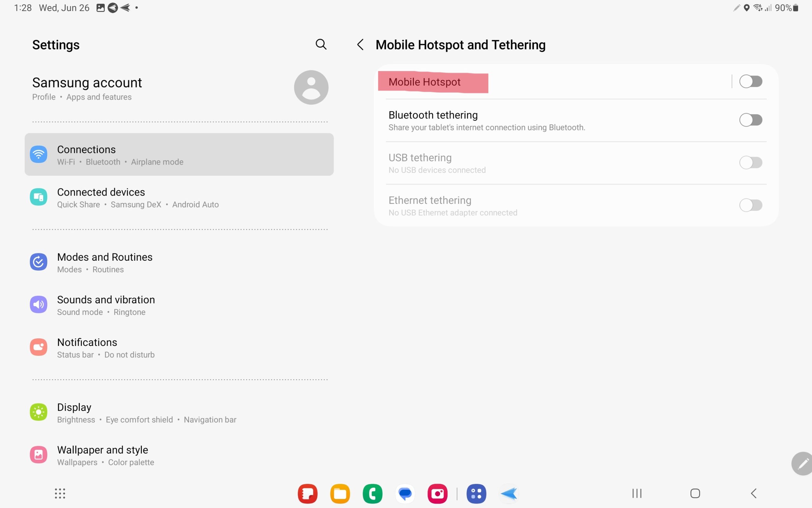The height and width of the screenshot is (508, 812).
Task: Open the Samsung account profile avatar
Action: point(310,87)
